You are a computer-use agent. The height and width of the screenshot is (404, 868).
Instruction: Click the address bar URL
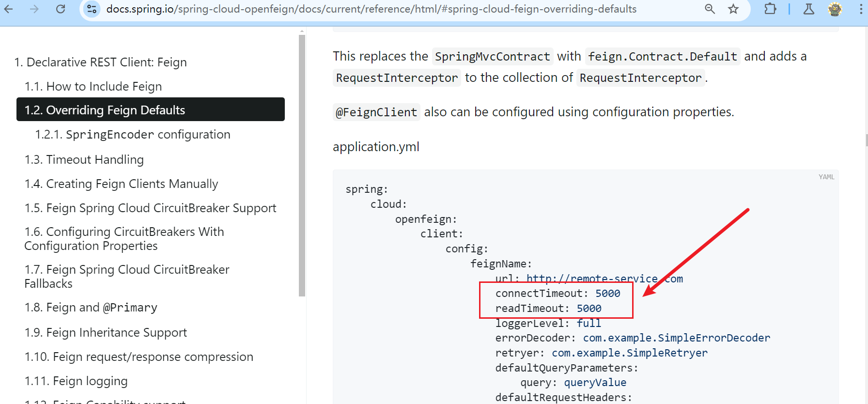(x=371, y=9)
